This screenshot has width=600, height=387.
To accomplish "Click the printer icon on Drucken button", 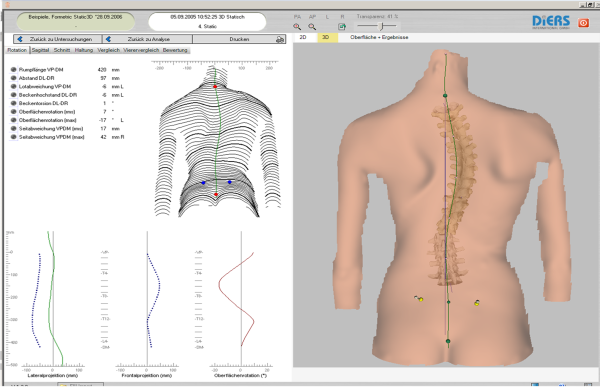I will pyautogui.click(x=280, y=39).
